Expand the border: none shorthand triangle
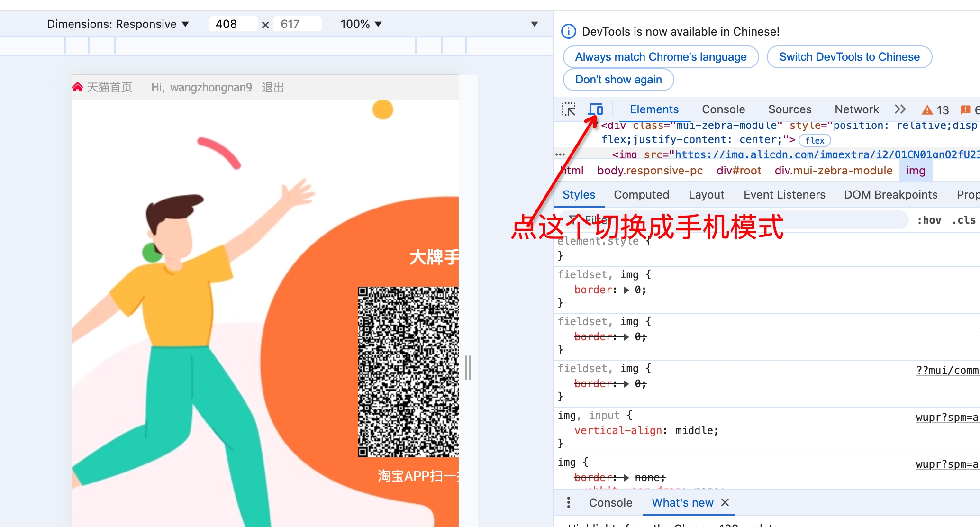The height and width of the screenshot is (527, 980). 626,478
